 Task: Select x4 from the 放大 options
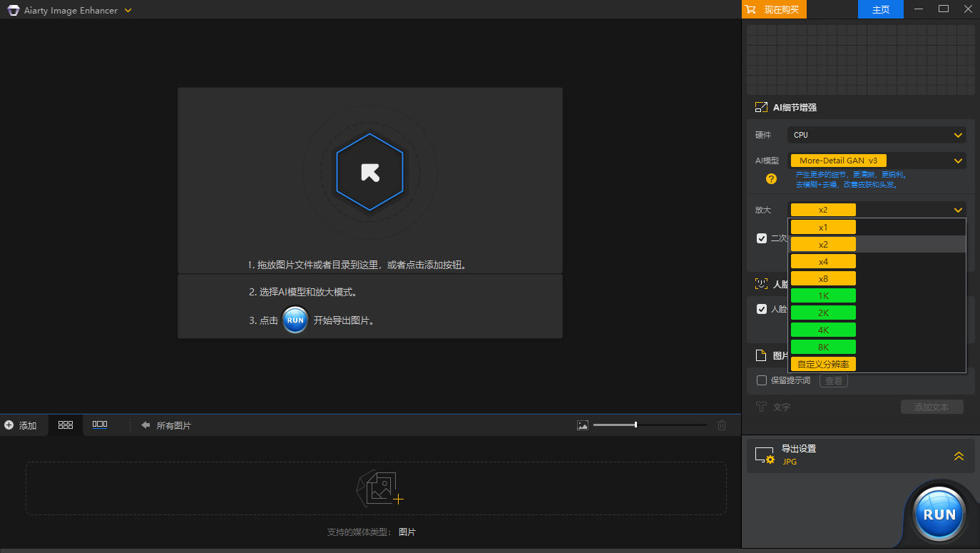click(823, 260)
